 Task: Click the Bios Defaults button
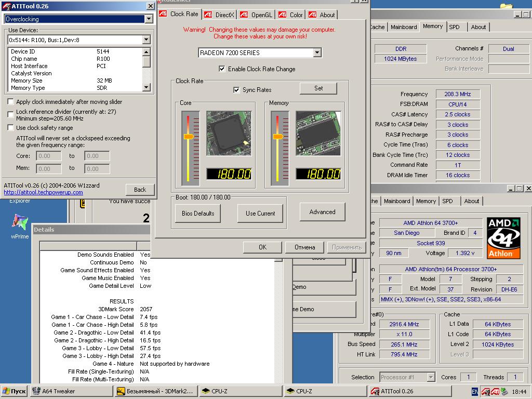click(198, 214)
